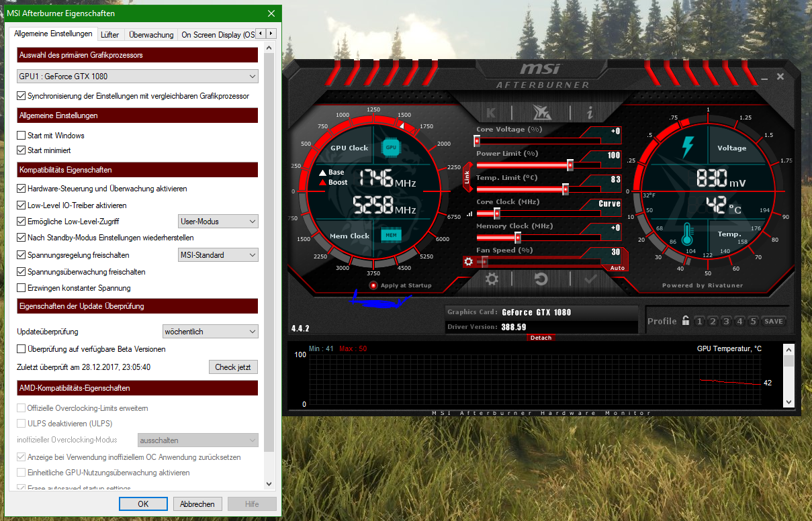Click the Hilfe button

(x=252, y=504)
